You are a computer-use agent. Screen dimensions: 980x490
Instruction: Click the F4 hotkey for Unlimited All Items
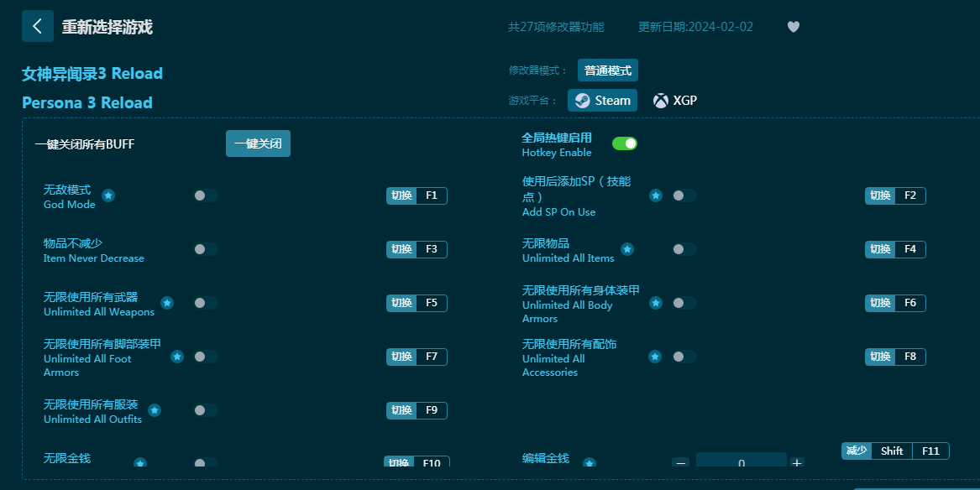click(x=896, y=249)
